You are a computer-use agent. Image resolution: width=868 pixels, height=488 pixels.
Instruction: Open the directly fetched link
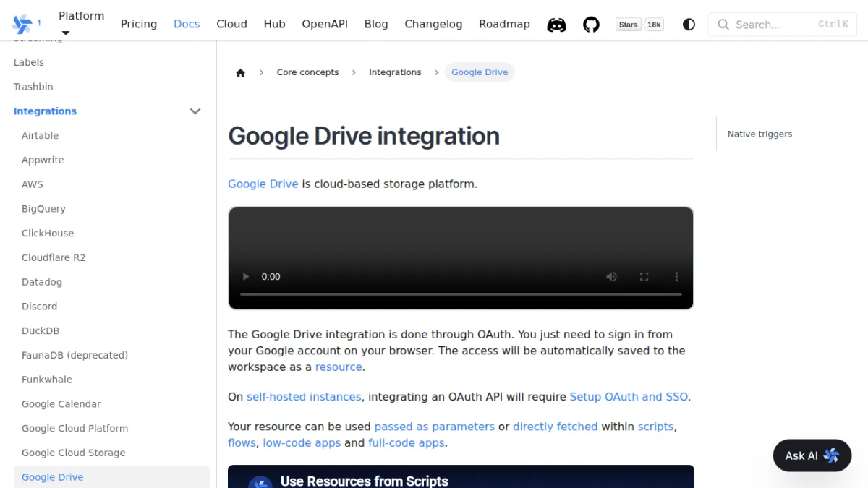pos(555,427)
